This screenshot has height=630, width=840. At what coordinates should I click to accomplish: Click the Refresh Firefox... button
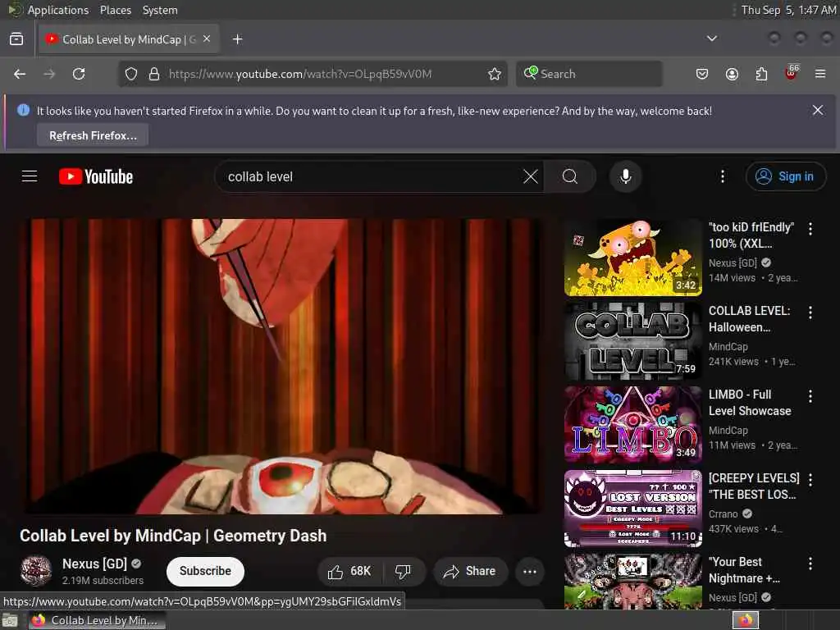click(x=93, y=135)
